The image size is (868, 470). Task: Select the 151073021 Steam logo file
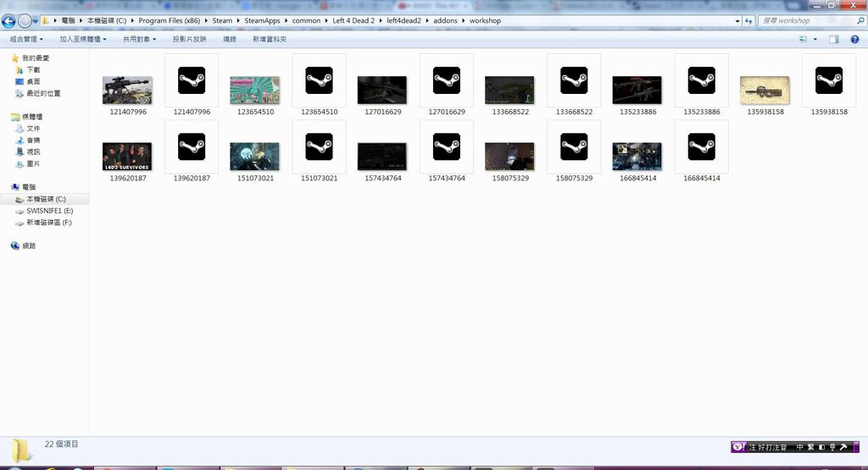tap(320, 147)
